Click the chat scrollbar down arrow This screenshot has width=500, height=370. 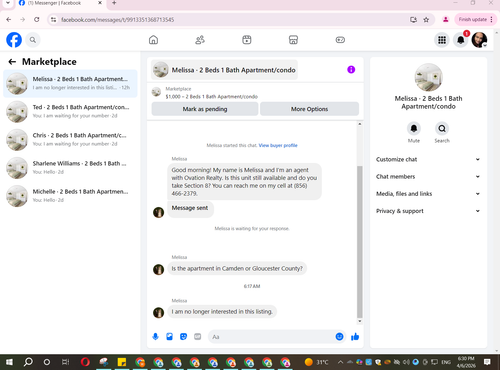tap(360, 321)
